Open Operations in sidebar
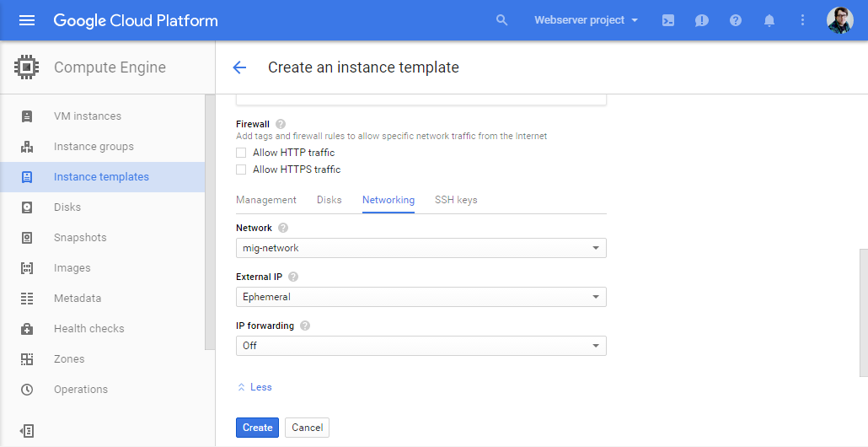The image size is (868, 447). [x=81, y=390]
